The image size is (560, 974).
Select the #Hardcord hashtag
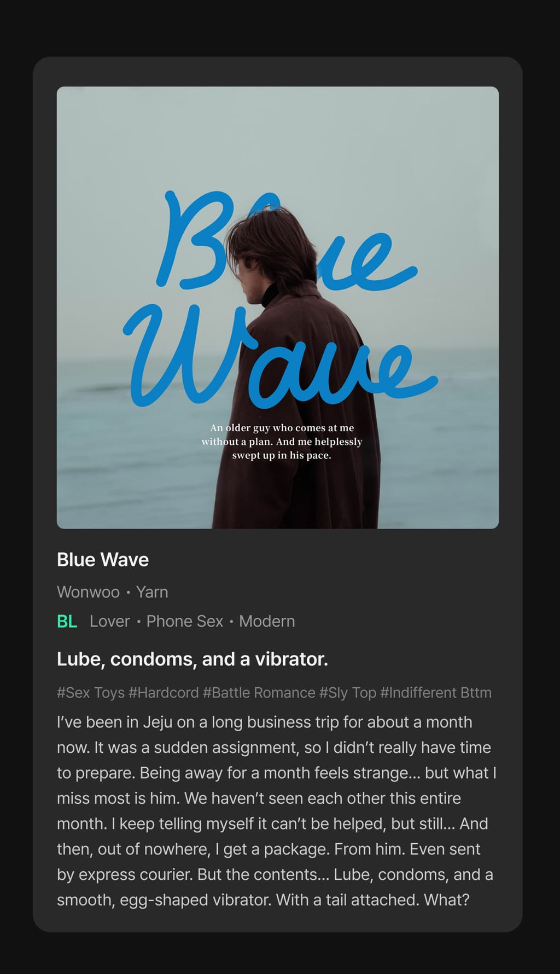164,693
